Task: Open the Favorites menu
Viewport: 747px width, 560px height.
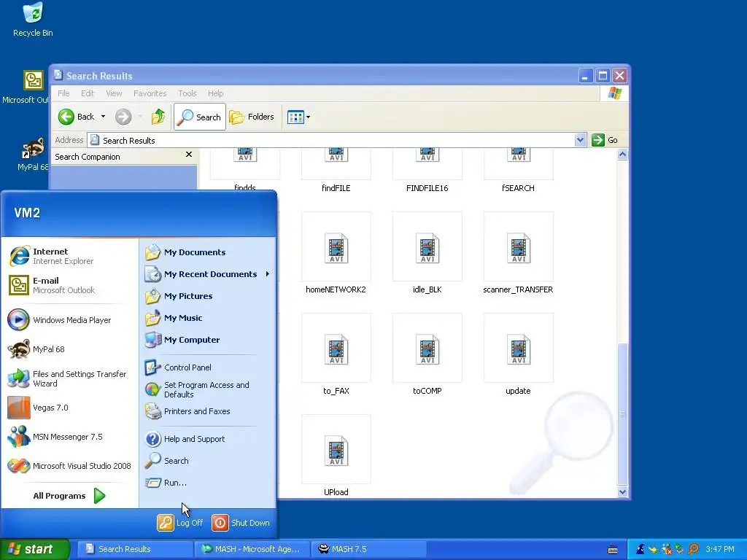Action: 150,93
